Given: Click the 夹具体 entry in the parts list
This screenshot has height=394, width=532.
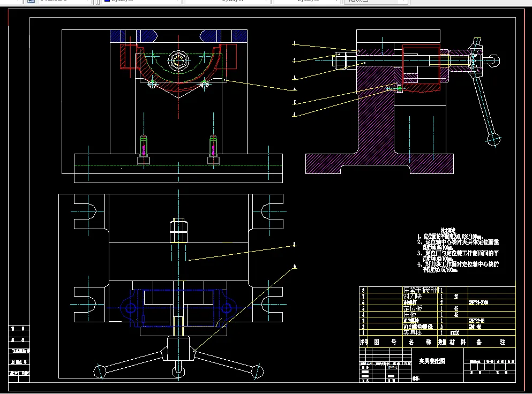Looking at the screenshot, I should [413, 333].
